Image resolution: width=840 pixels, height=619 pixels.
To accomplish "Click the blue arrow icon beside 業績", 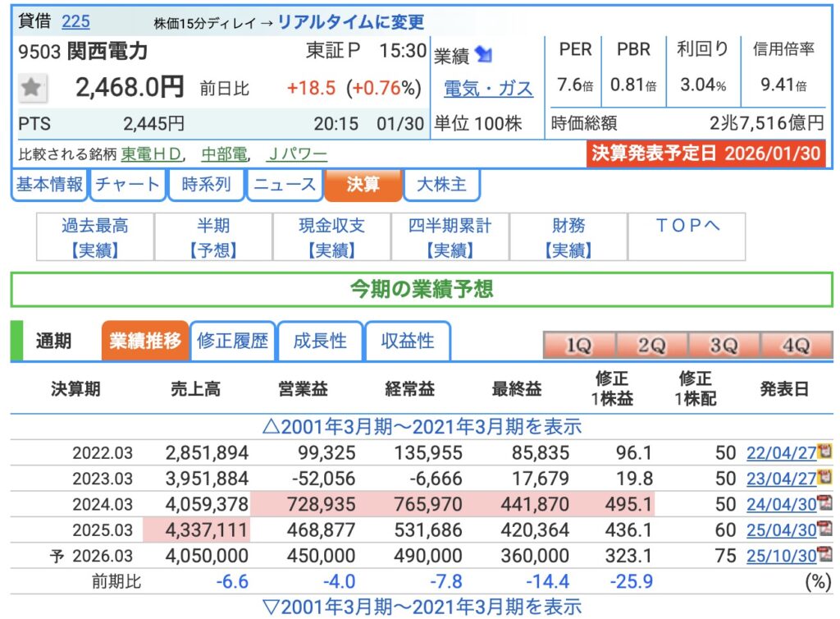I will coord(484,55).
